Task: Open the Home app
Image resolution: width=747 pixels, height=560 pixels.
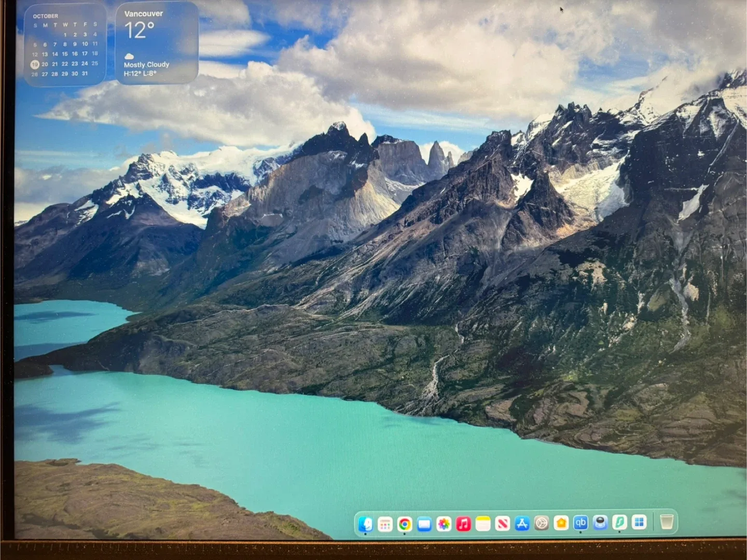Action: tap(560, 524)
